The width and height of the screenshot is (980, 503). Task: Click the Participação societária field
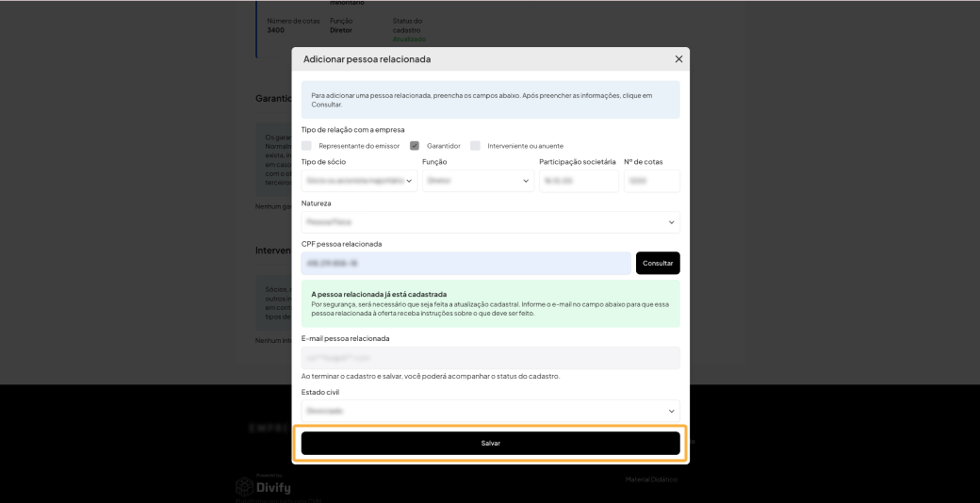click(579, 181)
